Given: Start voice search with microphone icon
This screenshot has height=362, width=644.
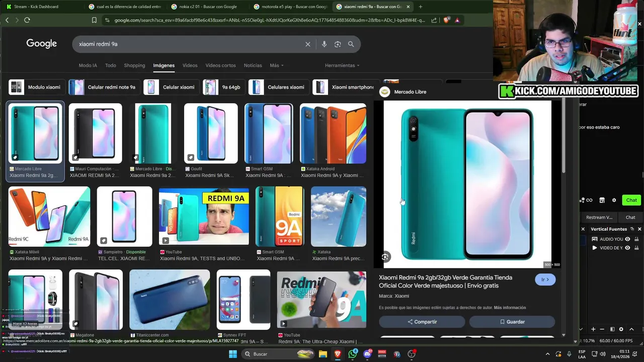Looking at the screenshot, I should coord(324,44).
